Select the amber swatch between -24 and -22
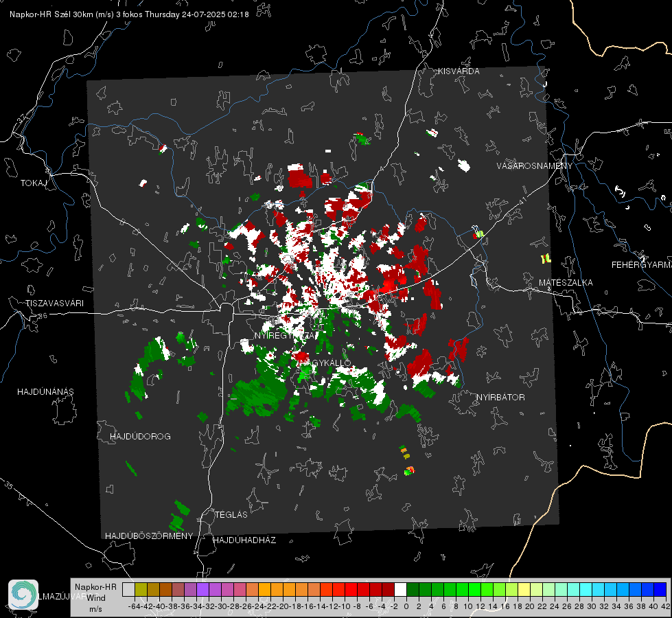This screenshot has width=672, height=618. pyautogui.click(x=264, y=589)
